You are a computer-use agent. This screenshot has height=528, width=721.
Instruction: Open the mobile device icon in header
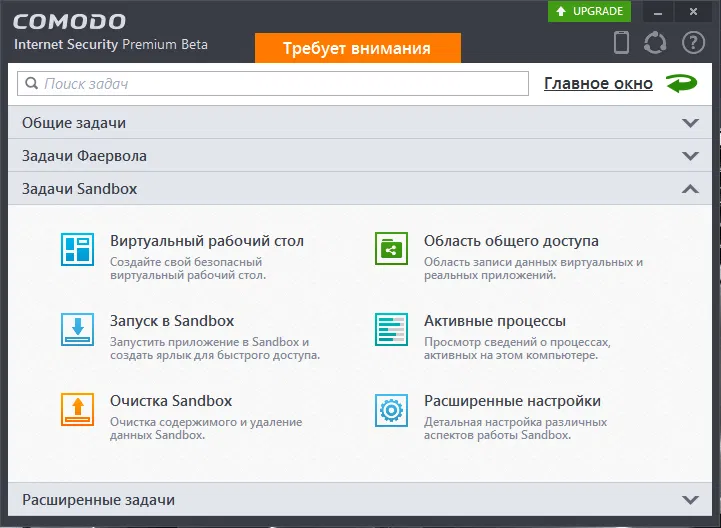621,43
